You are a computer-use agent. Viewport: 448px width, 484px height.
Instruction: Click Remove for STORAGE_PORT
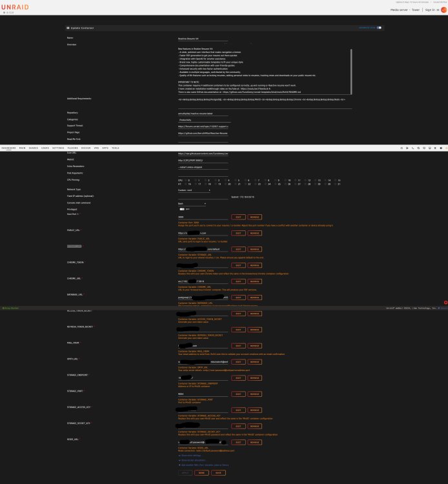pos(254,394)
